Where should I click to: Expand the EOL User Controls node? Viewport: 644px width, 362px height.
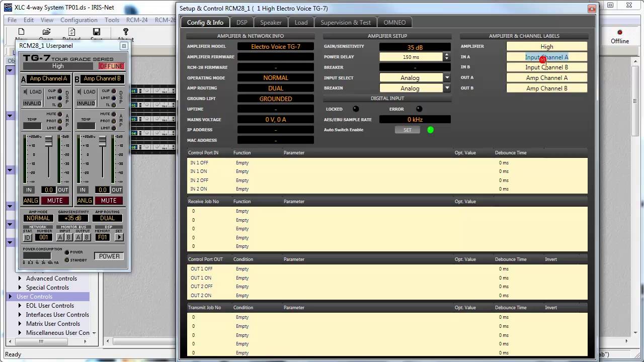[x=20, y=306]
